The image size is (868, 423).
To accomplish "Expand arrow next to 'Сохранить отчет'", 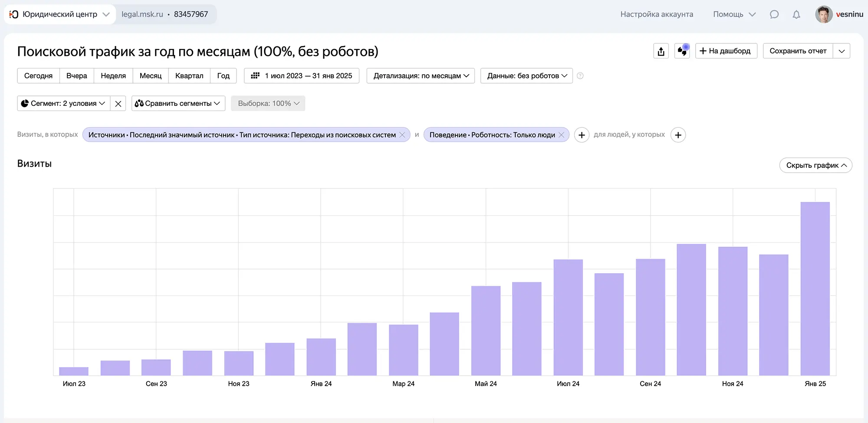I will pos(842,51).
